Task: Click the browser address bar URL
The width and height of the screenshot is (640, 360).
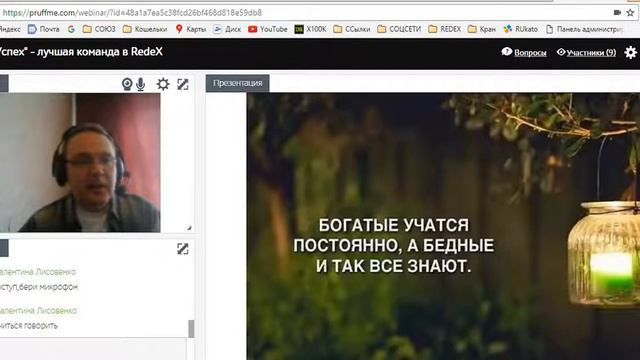Action: (132, 13)
